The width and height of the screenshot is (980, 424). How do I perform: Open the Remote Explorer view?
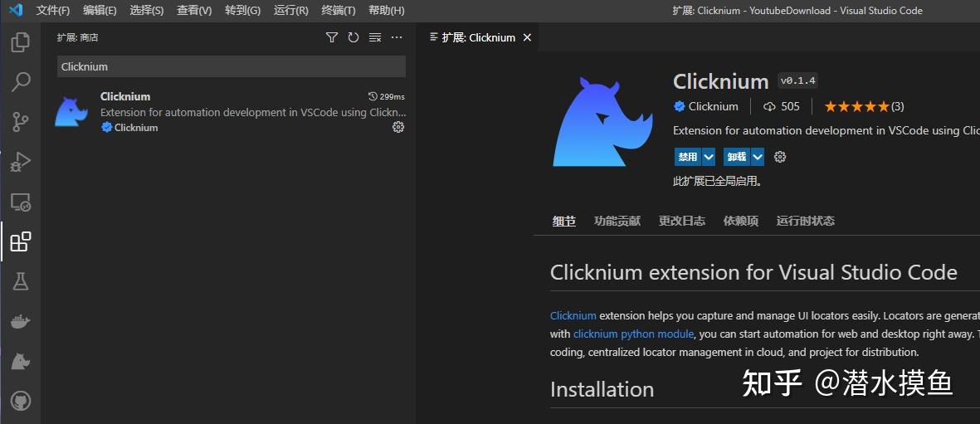pos(21,202)
